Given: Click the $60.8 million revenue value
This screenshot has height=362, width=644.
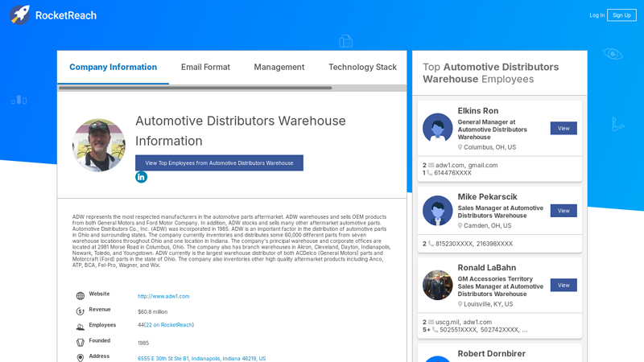Looking at the screenshot, I should click(x=152, y=312).
